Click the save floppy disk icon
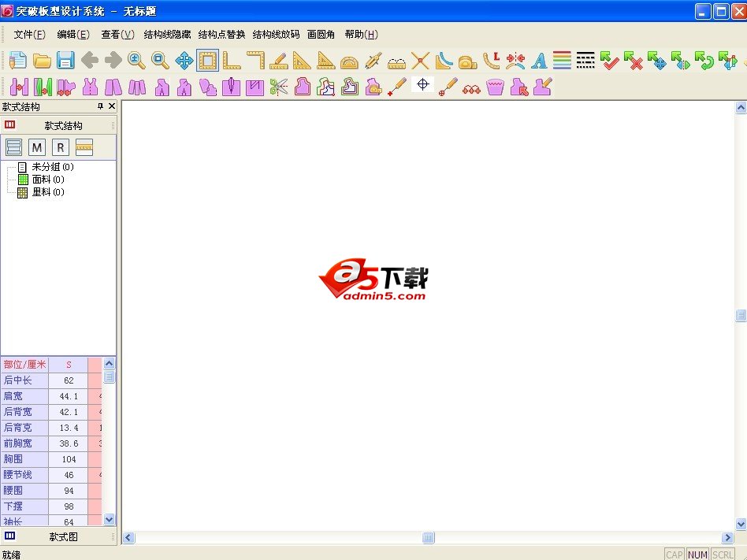The image size is (747, 560). [65, 61]
